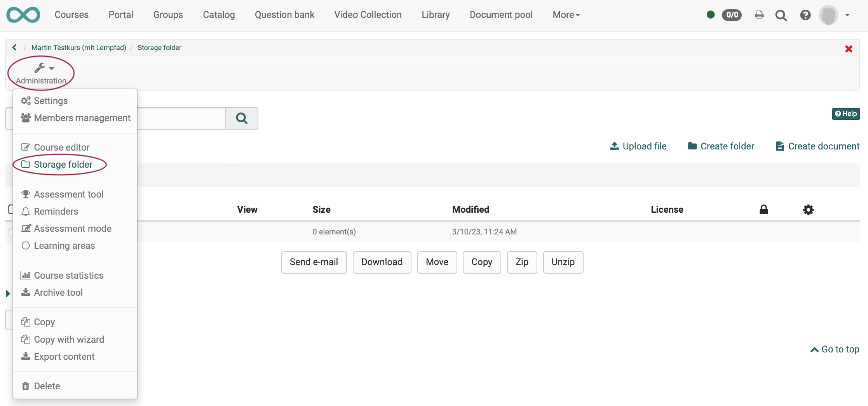Open Question bank from the top navigation
The image size is (868, 406).
click(284, 15)
